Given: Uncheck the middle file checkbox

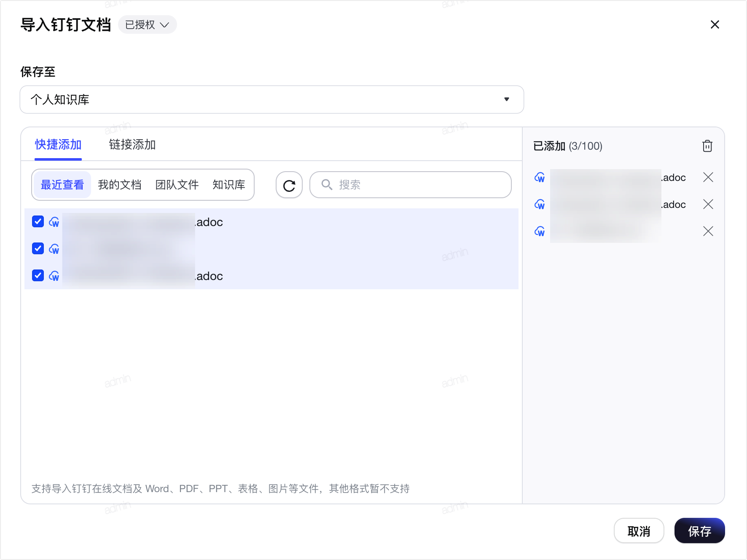Looking at the screenshot, I should coord(38,248).
